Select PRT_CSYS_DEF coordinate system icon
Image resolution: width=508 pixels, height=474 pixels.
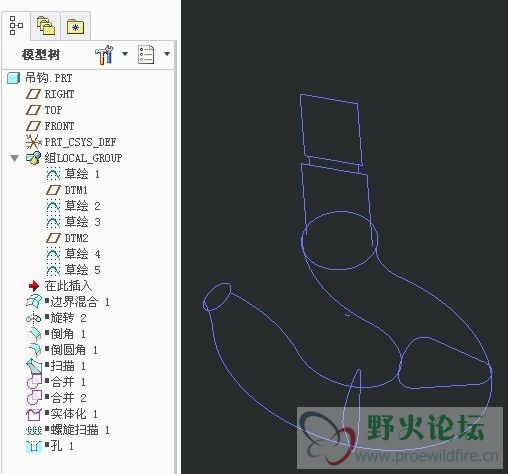33,142
